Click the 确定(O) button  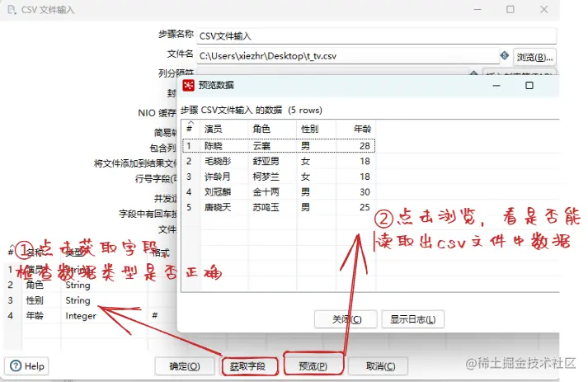(x=185, y=366)
